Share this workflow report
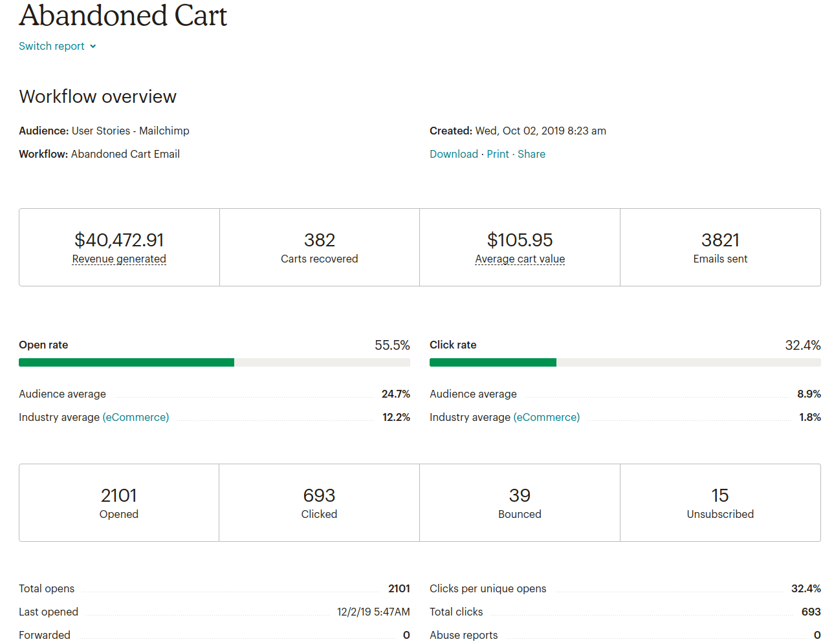834x644 pixels. 531,154
